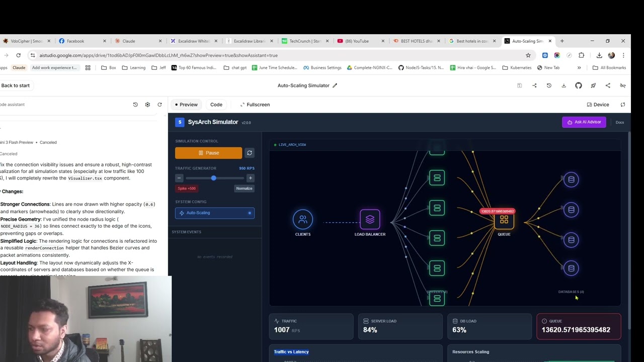Open a new browser tab
The image size is (644, 362).
562,41
